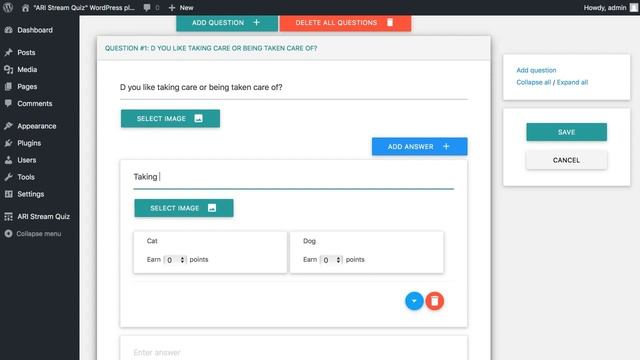Viewport: 640px width, 360px height.
Task: Click the home site icon in admin bar
Action: [x=25, y=8]
